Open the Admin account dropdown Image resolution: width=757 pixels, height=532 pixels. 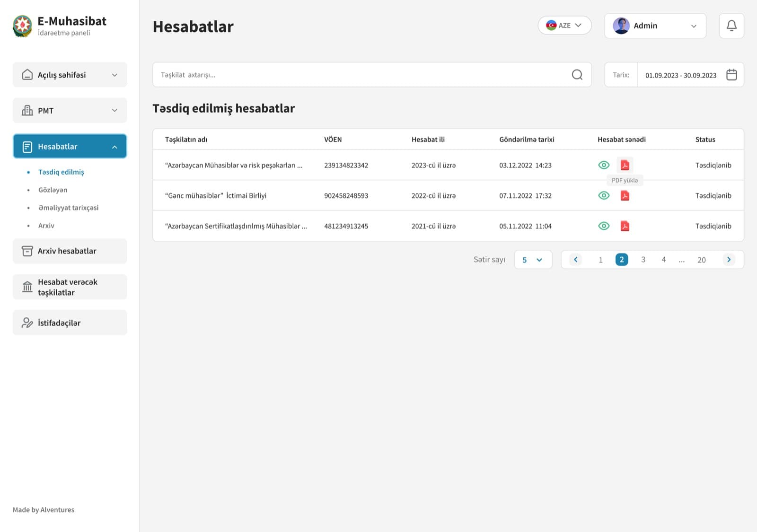click(x=655, y=26)
